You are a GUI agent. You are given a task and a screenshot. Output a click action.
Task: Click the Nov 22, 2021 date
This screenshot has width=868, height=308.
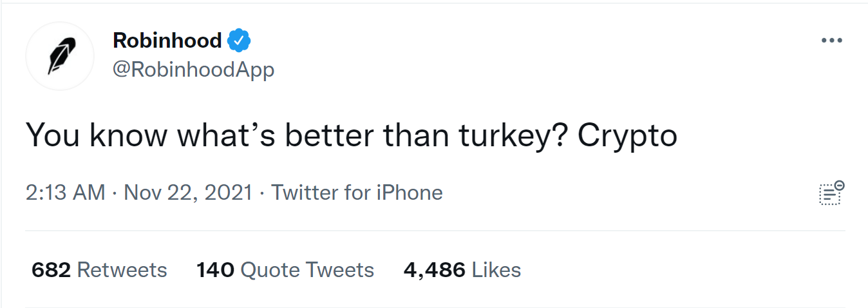click(x=188, y=193)
